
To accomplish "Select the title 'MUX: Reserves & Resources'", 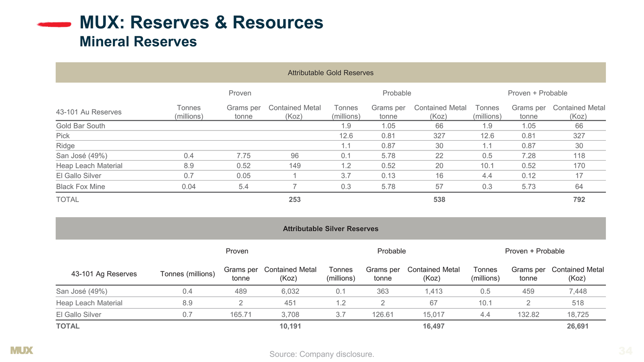I will [202, 22].
